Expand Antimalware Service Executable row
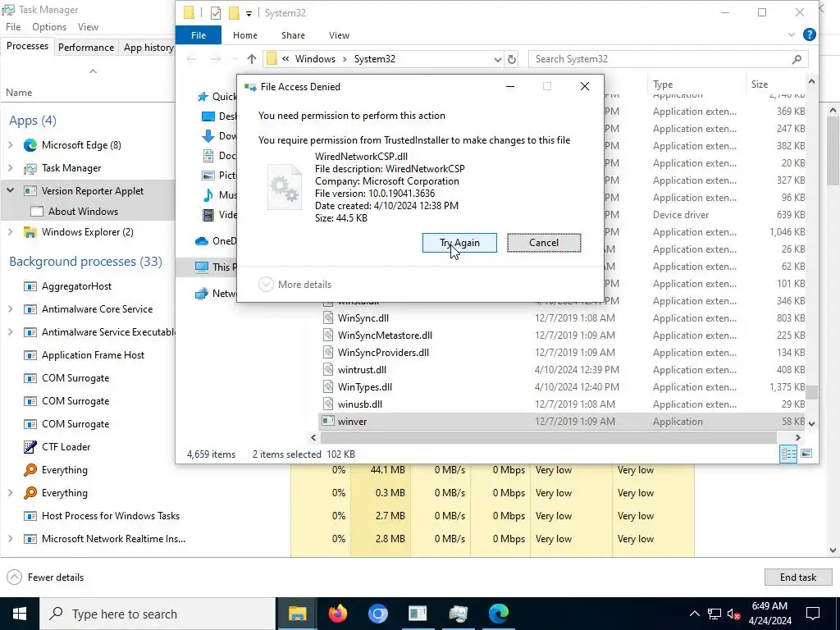Image resolution: width=840 pixels, height=630 pixels. pyautogui.click(x=10, y=332)
